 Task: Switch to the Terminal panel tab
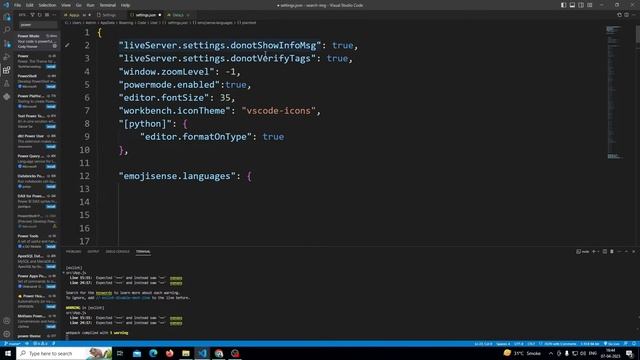click(143, 251)
